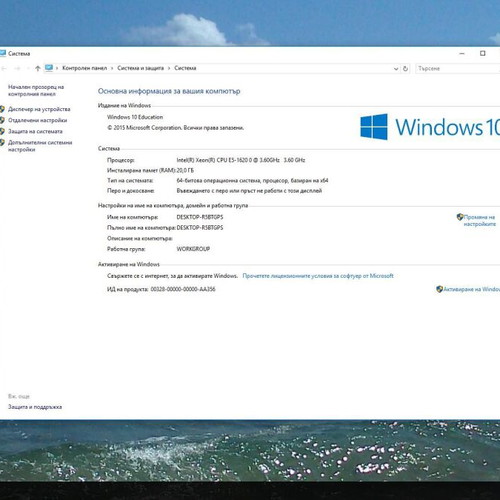Open Система и защита breadcrumb item
500x500 pixels.
coord(140,68)
